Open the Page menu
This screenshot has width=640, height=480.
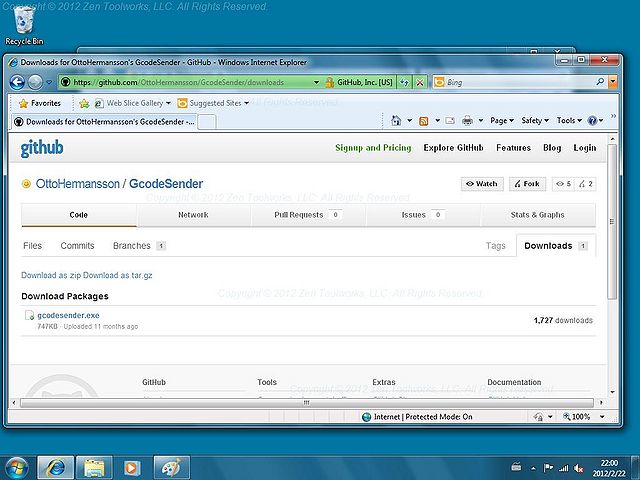(x=502, y=120)
